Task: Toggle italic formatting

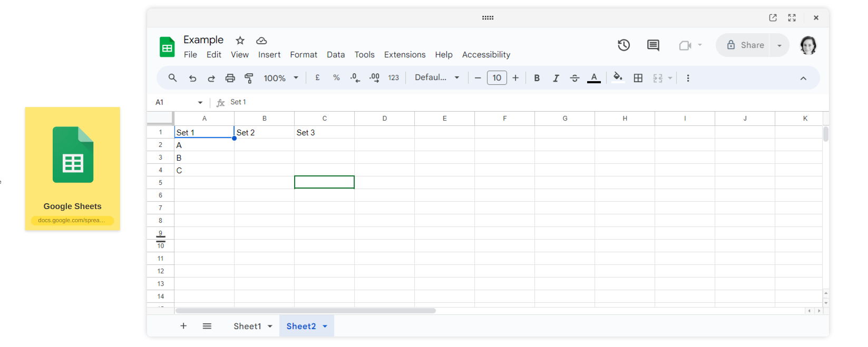Action: [x=555, y=78]
